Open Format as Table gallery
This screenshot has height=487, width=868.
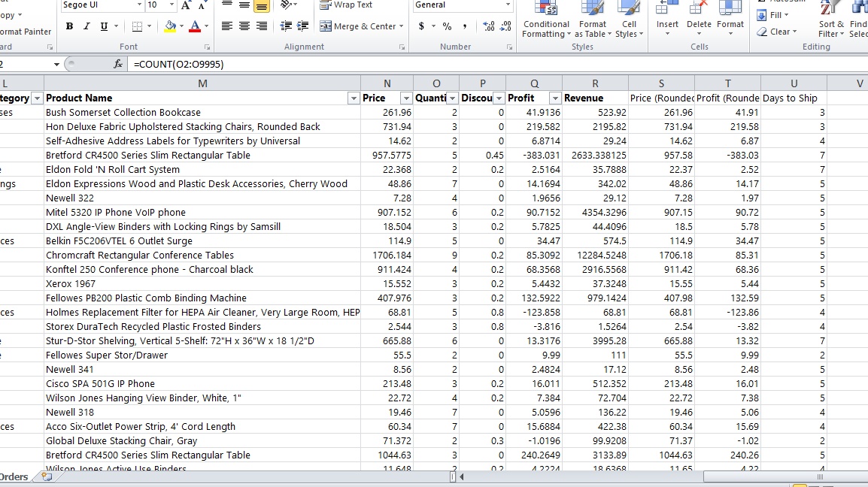click(x=593, y=20)
